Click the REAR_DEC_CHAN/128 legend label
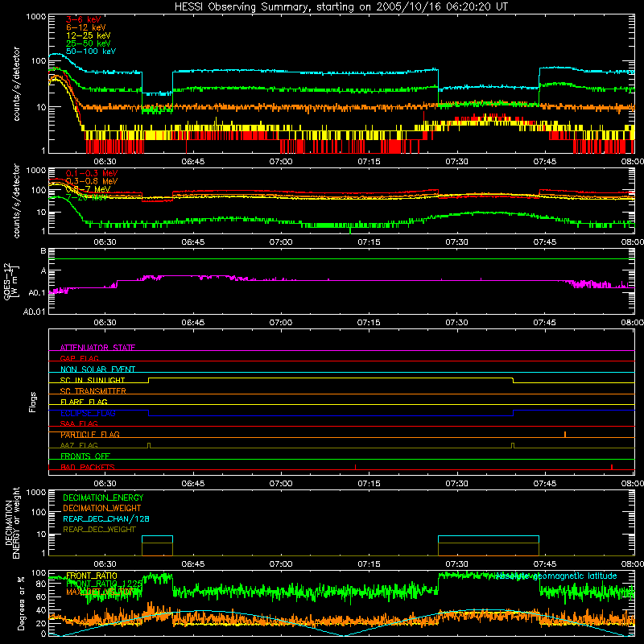This screenshot has width=644, height=644. click(x=106, y=518)
